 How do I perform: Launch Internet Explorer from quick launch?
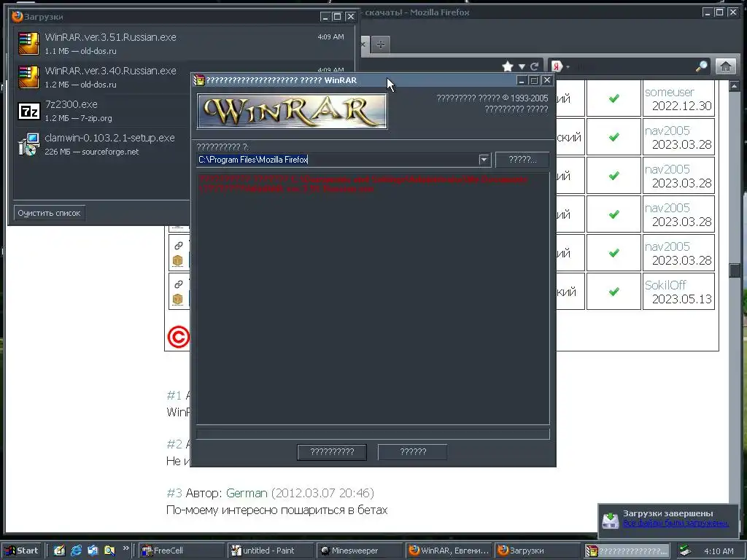76,551
